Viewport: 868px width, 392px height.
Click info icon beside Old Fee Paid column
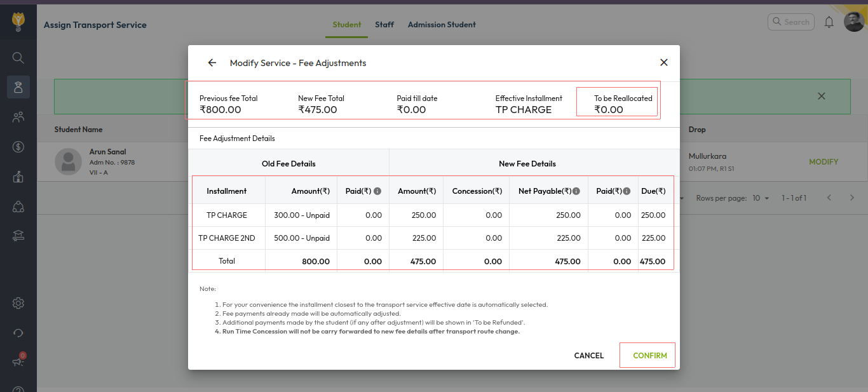point(377,191)
